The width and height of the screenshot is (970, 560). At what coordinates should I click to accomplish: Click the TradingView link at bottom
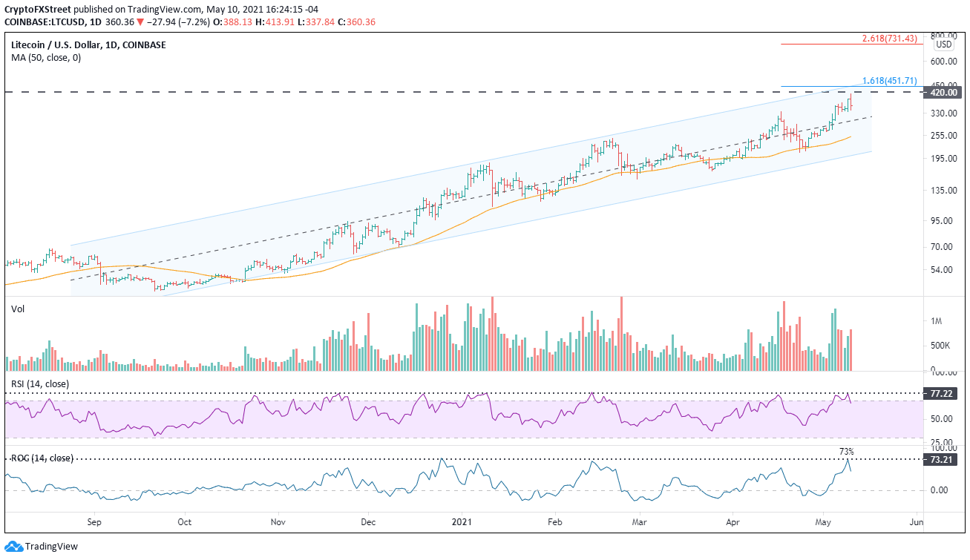50,546
